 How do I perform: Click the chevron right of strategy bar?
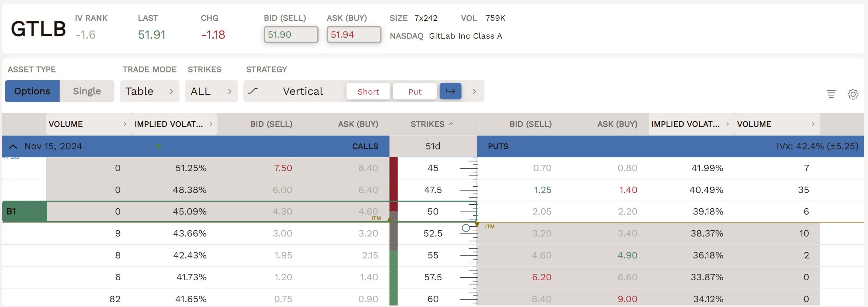474,91
